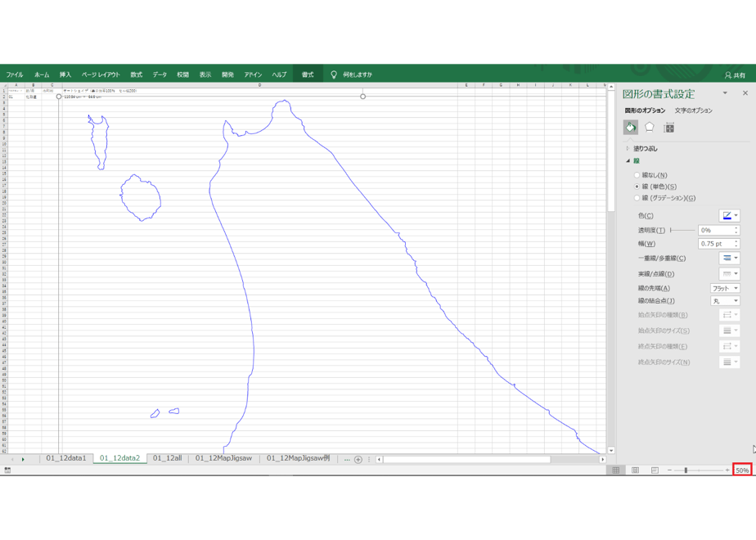Click vertical scrollbar down arrow
This screenshot has width=756, height=540.
point(611,450)
